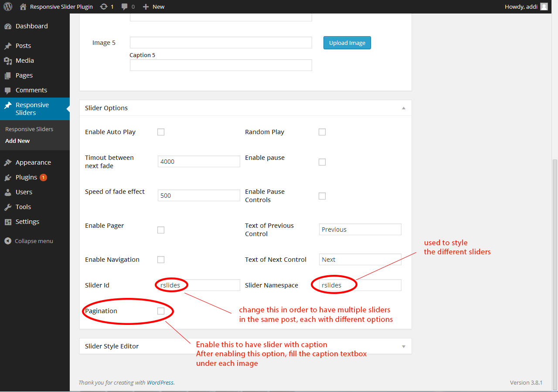Toggle the Pagination checkbox

pos(161,311)
